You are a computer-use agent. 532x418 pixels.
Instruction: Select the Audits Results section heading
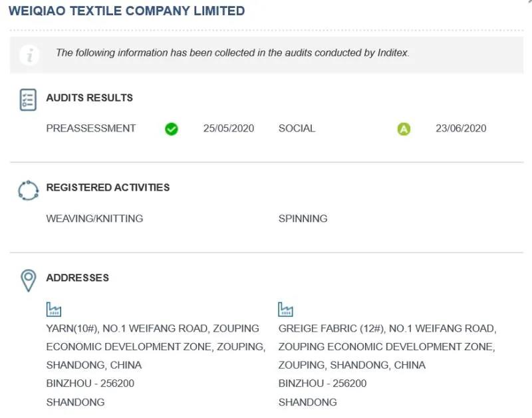coord(89,98)
